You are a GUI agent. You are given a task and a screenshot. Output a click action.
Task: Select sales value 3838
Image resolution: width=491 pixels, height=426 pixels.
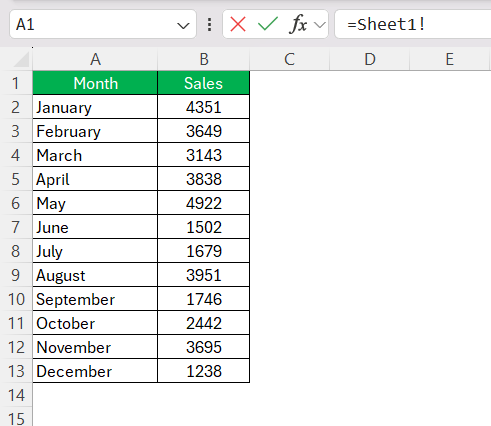point(204,179)
